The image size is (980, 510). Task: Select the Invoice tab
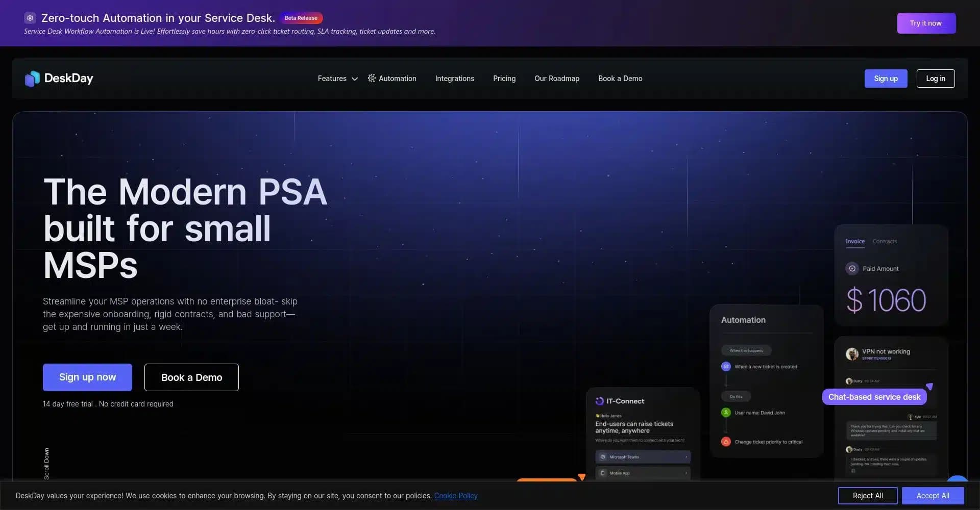(x=855, y=241)
